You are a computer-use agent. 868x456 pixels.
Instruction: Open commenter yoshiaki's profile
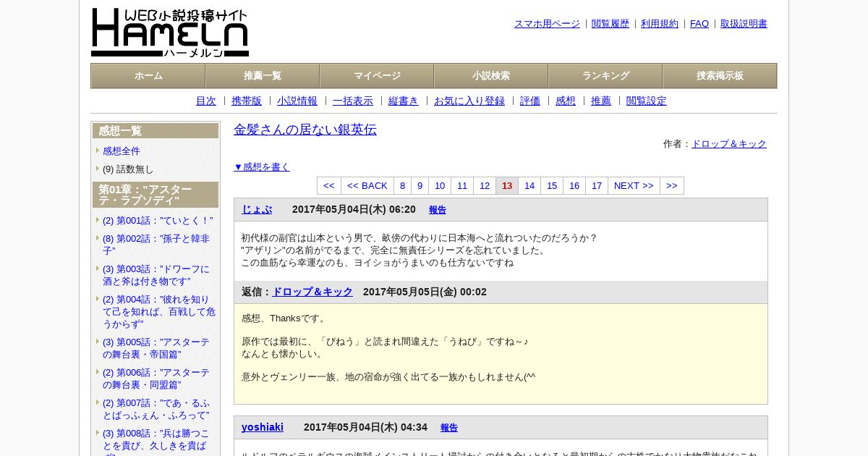click(263, 427)
